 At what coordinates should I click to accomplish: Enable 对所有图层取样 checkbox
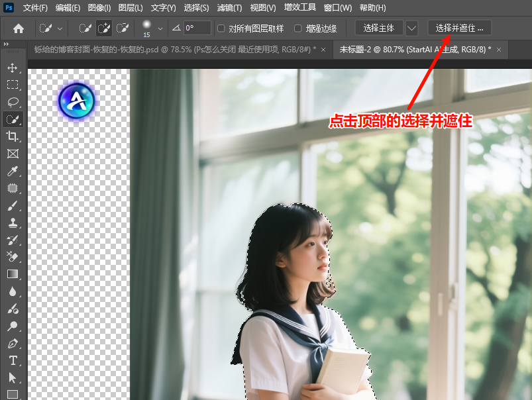(x=221, y=28)
